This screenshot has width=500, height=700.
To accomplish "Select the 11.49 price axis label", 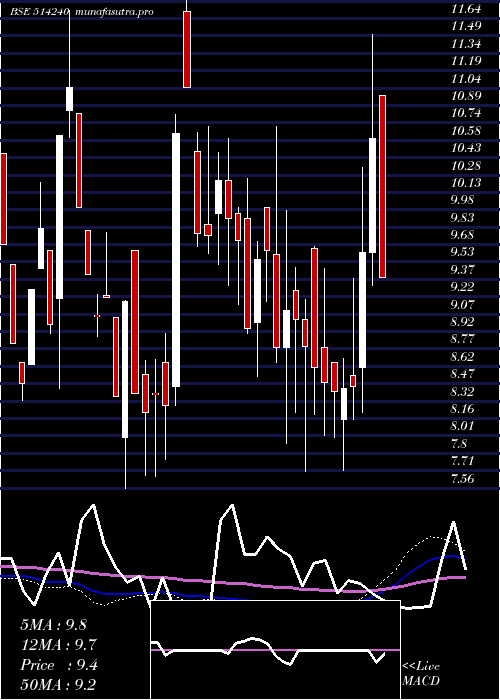I will (x=466, y=26).
